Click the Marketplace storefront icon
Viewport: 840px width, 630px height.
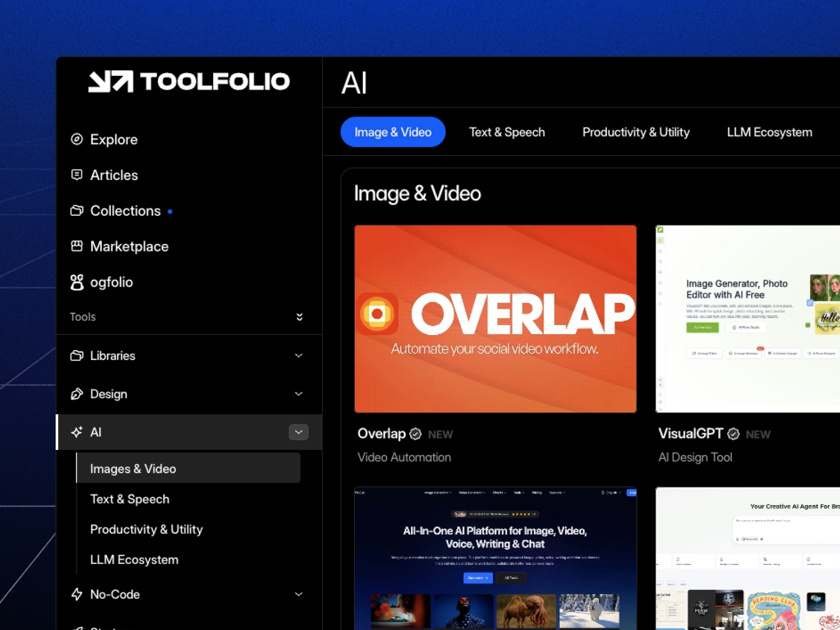click(x=77, y=246)
